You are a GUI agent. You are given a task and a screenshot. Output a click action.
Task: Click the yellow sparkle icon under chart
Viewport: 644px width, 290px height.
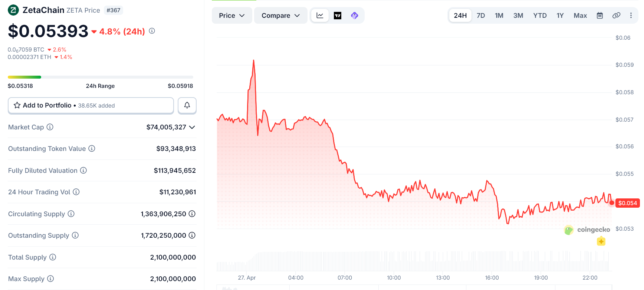[x=601, y=241]
